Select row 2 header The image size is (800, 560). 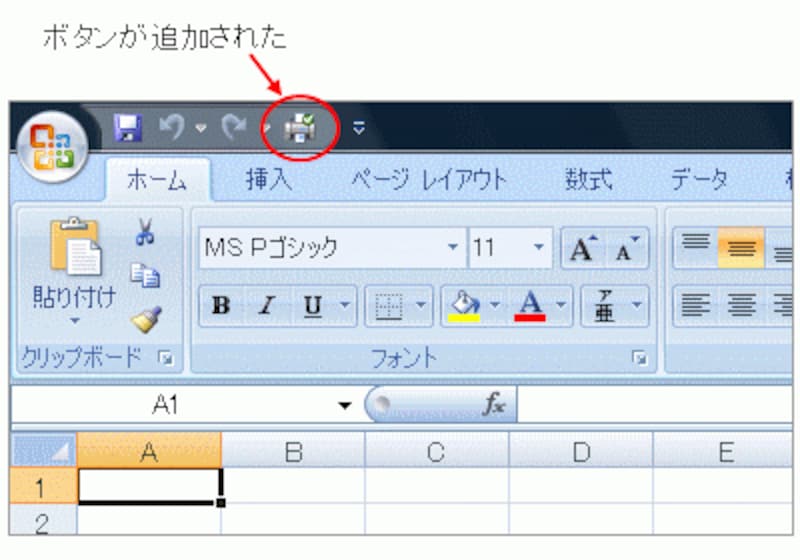44,520
